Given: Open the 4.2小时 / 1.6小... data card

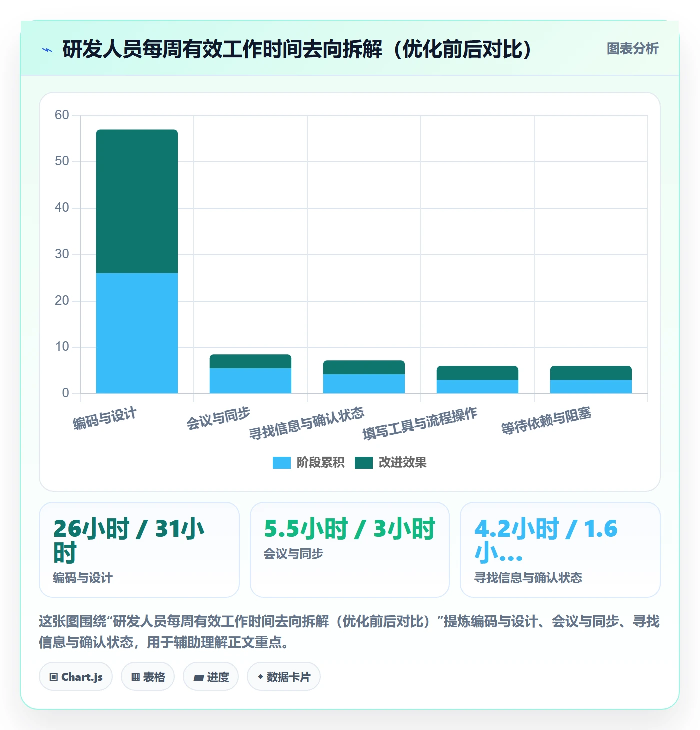Looking at the screenshot, I should [x=560, y=550].
